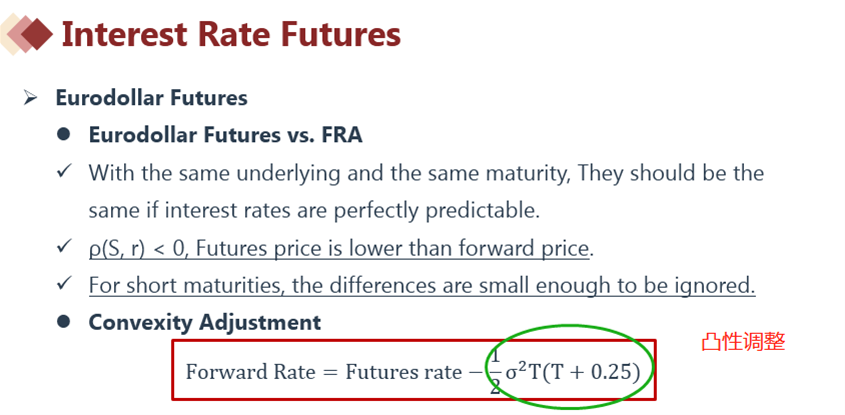Click the checkmark before 'ρ(S, r) < 0'
Image resolution: width=845 pixels, height=415 pixels.
point(65,248)
